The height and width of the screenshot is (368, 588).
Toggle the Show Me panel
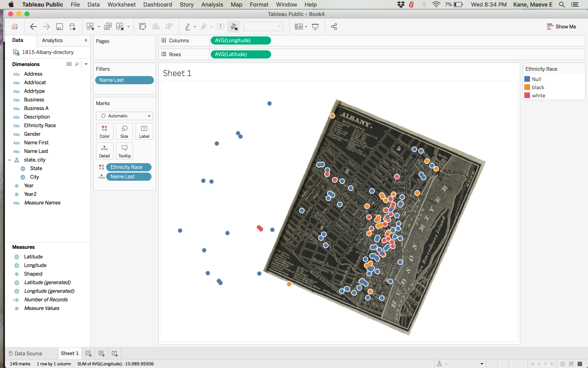[x=561, y=26]
